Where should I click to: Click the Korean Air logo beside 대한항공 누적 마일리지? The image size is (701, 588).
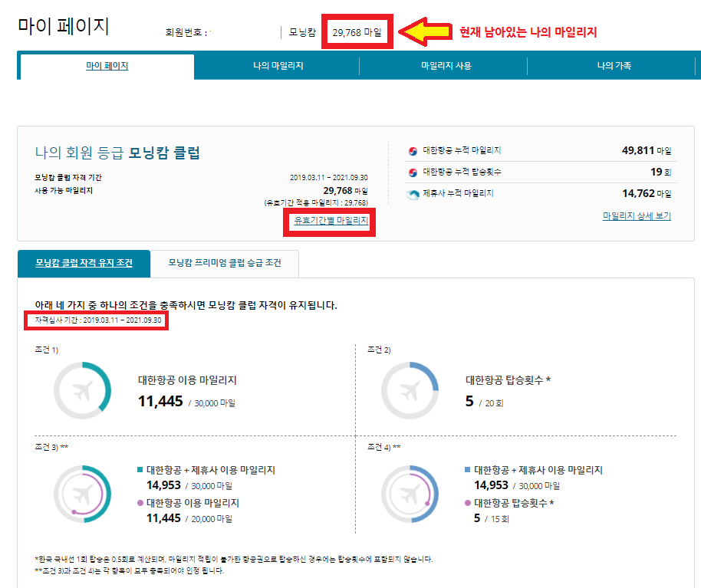tap(413, 151)
